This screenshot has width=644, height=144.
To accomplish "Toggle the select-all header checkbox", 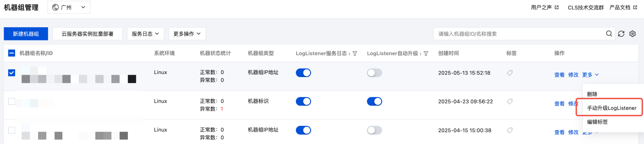I will pyautogui.click(x=11, y=53).
